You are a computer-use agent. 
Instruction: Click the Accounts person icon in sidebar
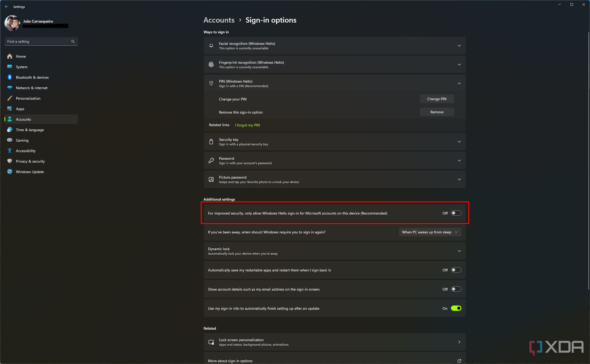tap(10, 119)
